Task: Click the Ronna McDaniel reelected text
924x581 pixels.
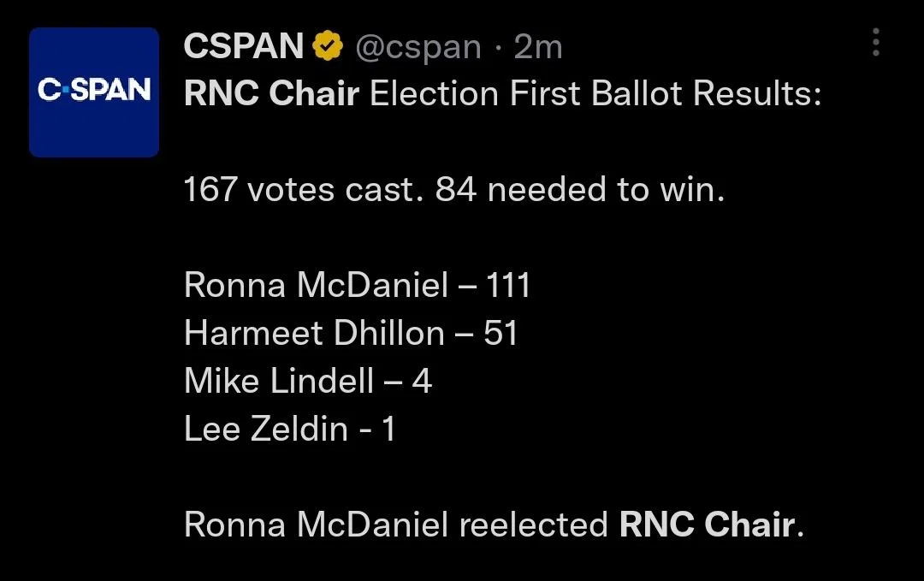Action: 396,525
